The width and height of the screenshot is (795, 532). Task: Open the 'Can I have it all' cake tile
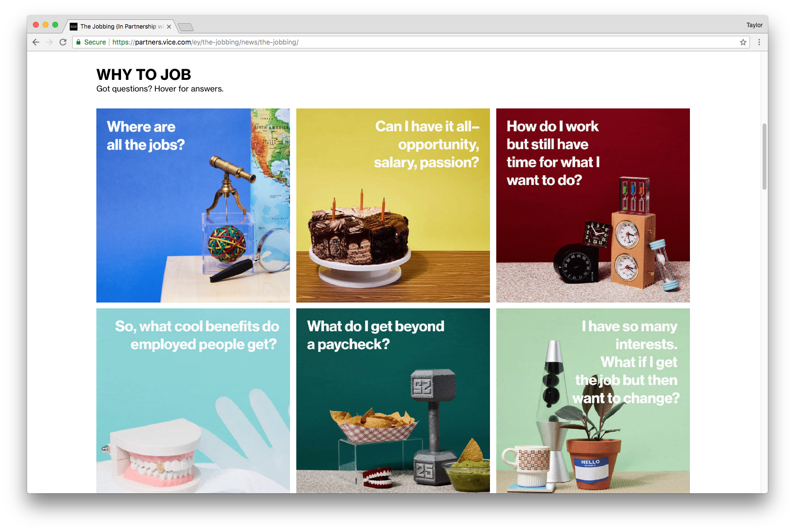pos(393,205)
